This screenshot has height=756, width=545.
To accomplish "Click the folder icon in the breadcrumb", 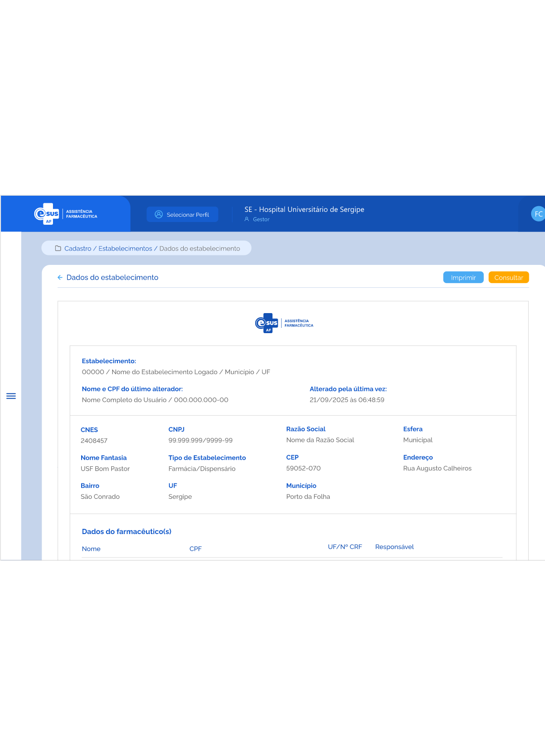I will pos(58,248).
